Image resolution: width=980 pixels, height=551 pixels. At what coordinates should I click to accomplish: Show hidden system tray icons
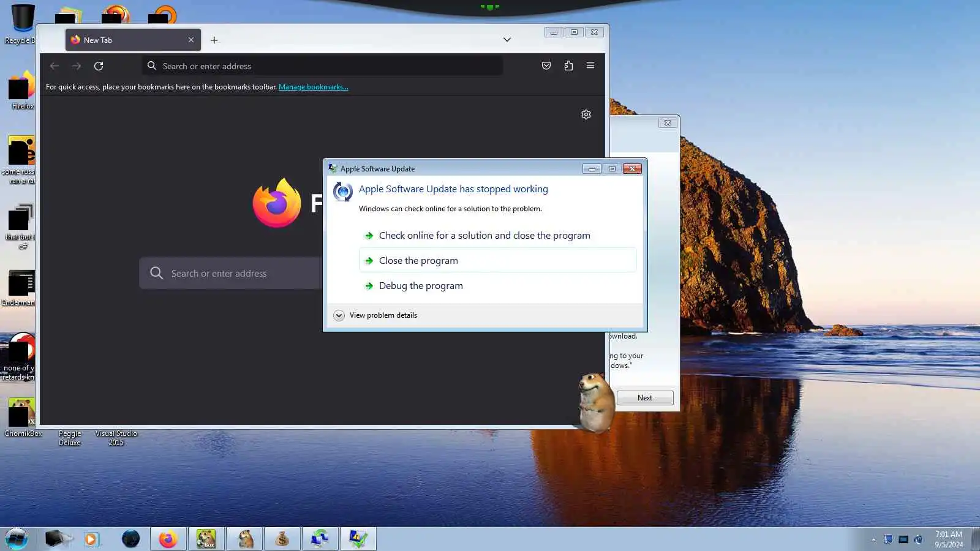pyautogui.click(x=873, y=539)
